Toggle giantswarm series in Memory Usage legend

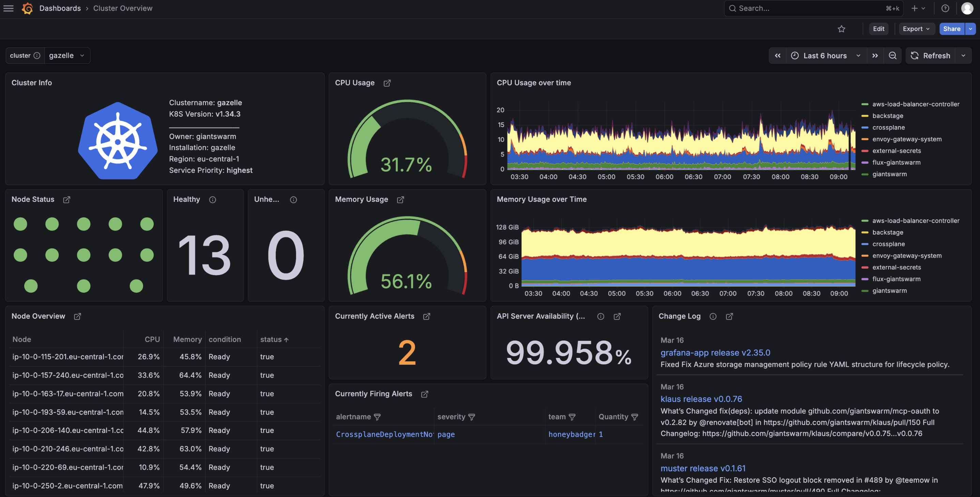pos(889,290)
